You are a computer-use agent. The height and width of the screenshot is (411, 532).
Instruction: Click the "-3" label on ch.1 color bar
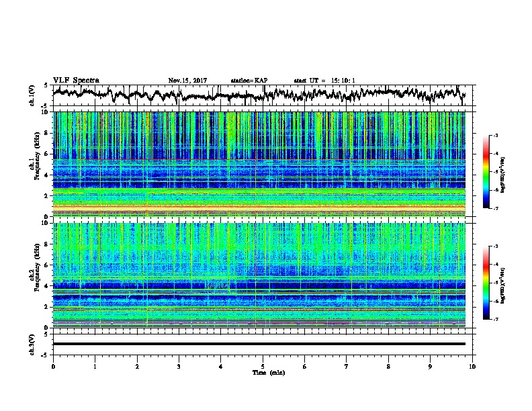pyautogui.click(x=495, y=135)
